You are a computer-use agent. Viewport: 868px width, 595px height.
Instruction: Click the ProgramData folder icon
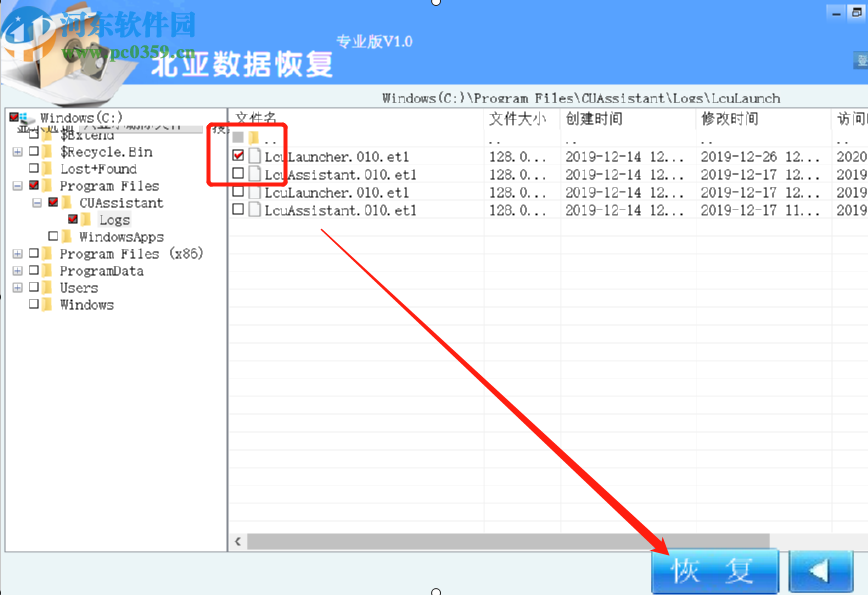(x=48, y=271)
